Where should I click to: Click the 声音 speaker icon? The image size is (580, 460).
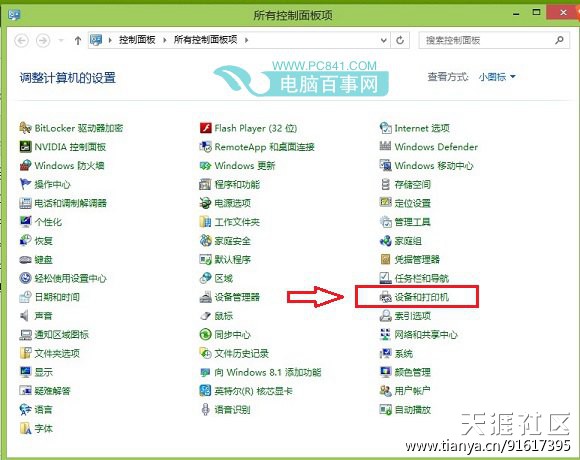point(25,315)
